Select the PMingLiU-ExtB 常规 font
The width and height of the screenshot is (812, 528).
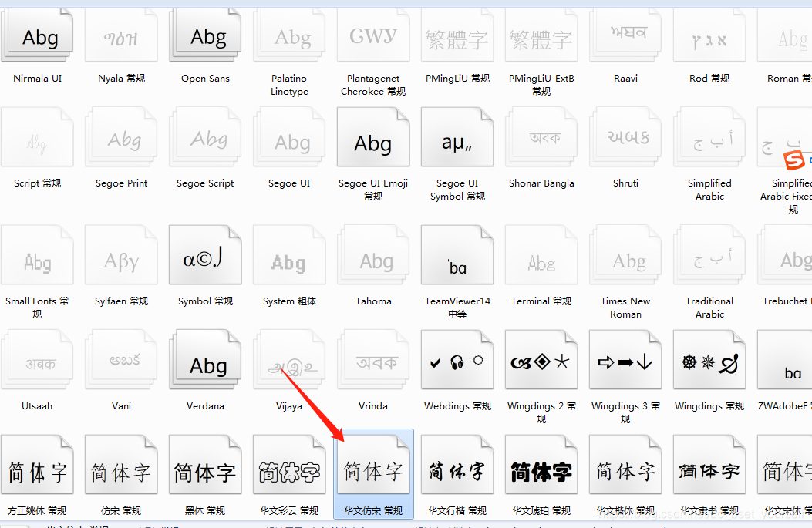click(541, 36)
